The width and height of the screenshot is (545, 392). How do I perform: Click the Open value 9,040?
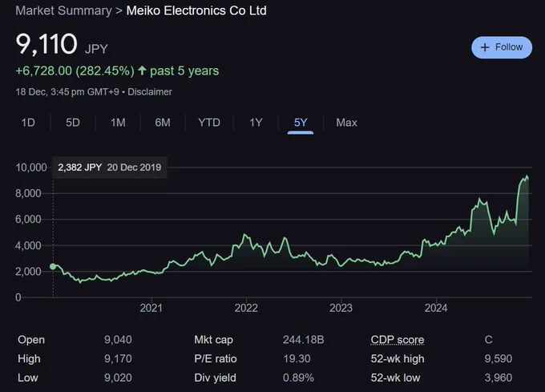tap(118, 340)
